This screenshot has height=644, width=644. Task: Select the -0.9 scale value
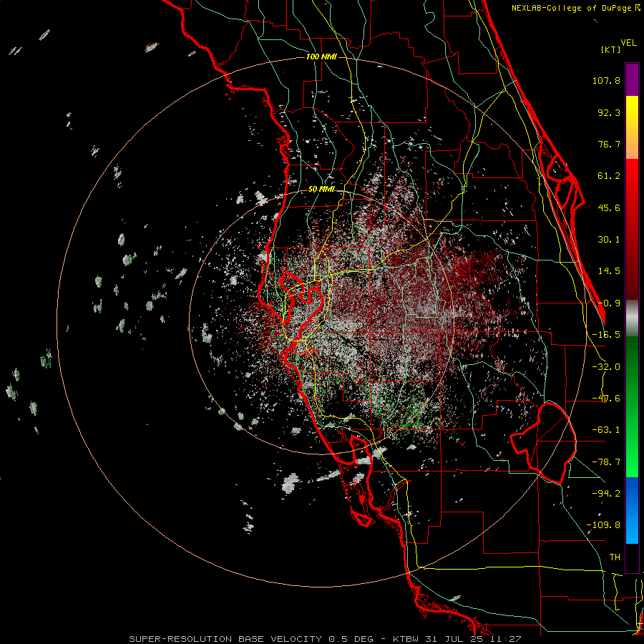coord(609,303)
